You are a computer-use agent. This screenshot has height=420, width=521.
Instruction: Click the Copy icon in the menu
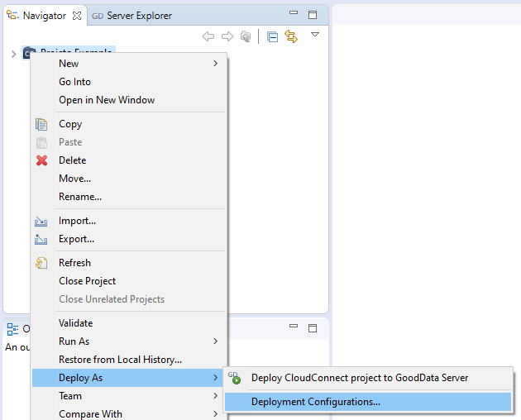pyautogui.click(x=41, y=124)
